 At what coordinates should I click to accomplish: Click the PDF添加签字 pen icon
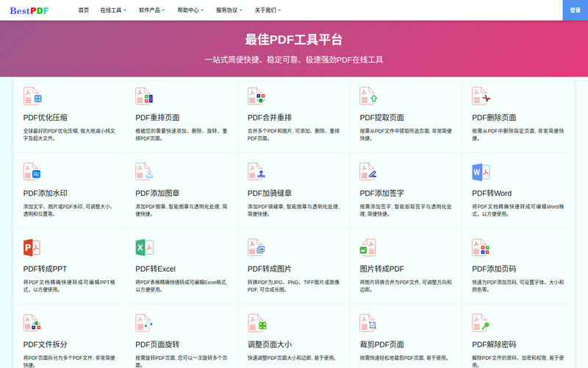[368, 171]
